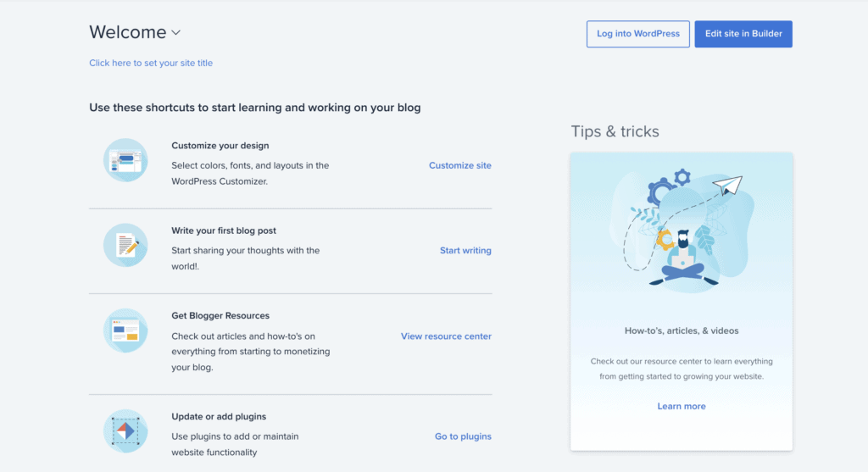The height and width of the screenshot is (472, 868).
Task: Expand the Welcome dropdown chevron
Action: pyautogui.click(x=176, y=33)
